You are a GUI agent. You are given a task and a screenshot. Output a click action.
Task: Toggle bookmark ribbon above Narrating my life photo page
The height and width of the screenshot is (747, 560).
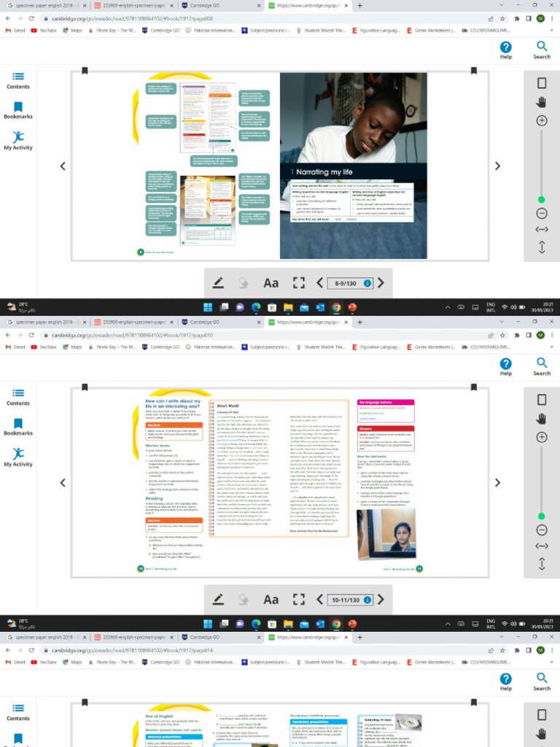(x=473, y=71)
